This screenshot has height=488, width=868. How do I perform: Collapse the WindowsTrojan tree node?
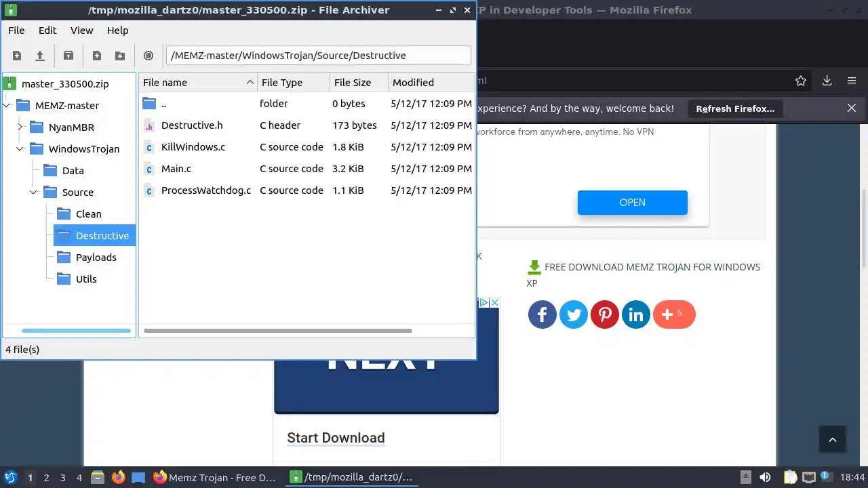pos(20,149)
